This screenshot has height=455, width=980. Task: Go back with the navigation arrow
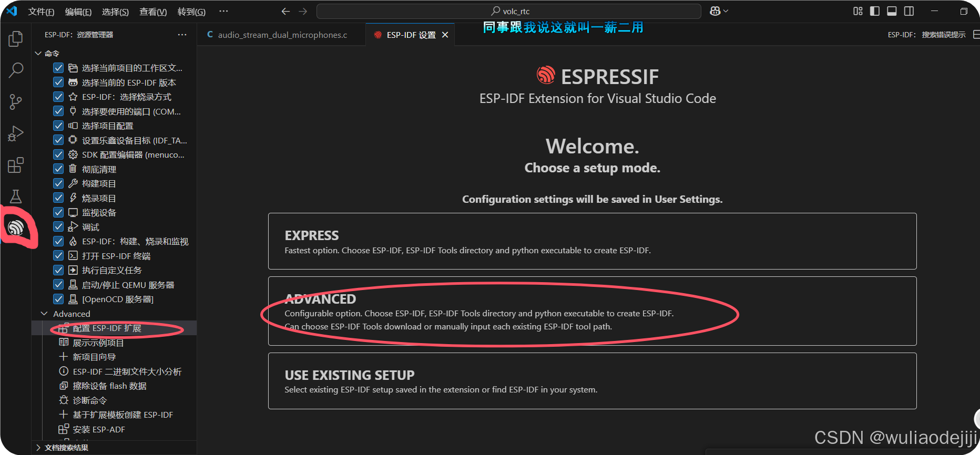point(285,11)
